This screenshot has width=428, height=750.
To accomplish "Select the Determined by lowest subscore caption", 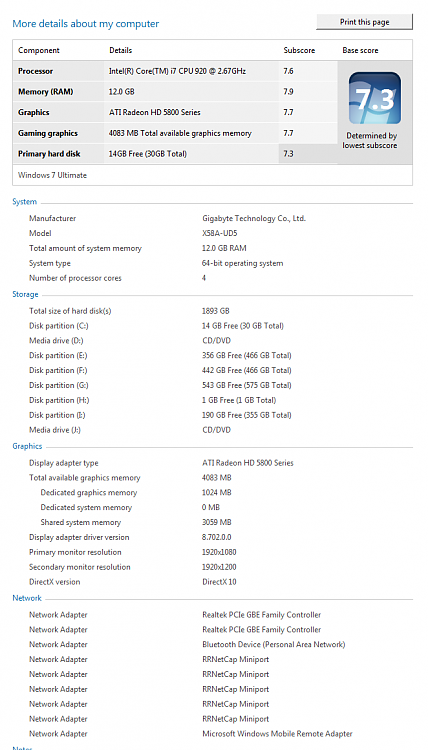I will pyautogui.click(x=372, y=141).
